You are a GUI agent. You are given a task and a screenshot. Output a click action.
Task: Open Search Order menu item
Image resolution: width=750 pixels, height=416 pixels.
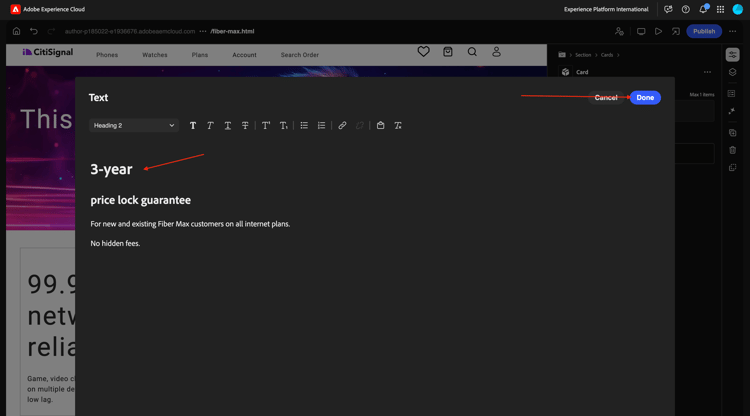tap(299, 55)
